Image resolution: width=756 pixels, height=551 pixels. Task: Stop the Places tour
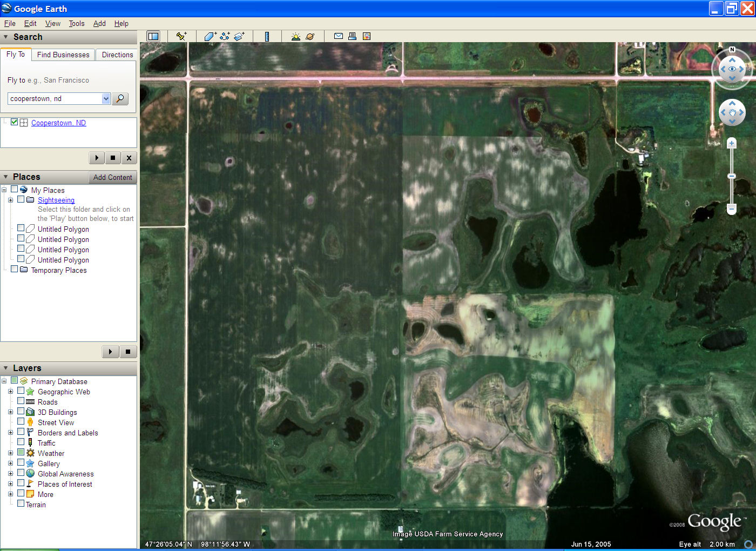(x=128, y=352)
